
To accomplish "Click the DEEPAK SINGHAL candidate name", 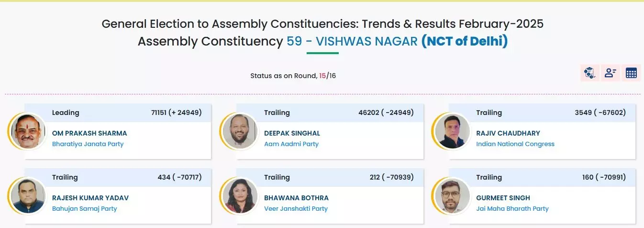I will click(292, 133).
